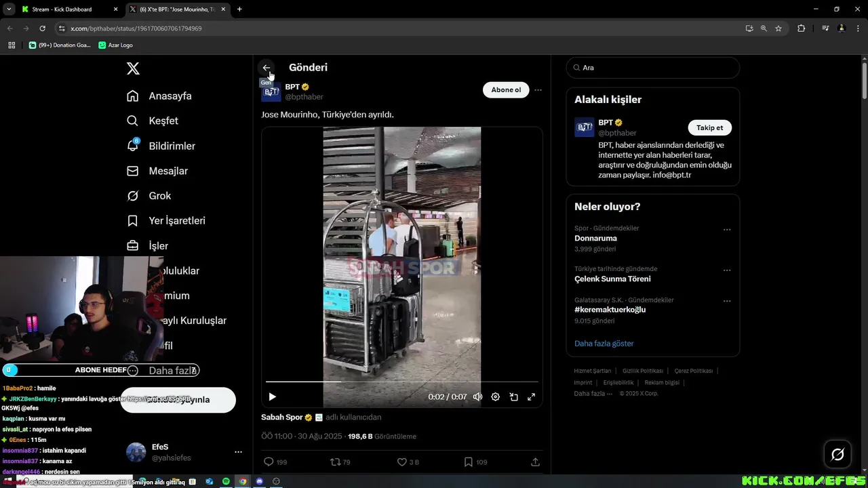Screen dimensions: 868x488
Task: Open Discord from the taskbar
Action: coord(259,481)
